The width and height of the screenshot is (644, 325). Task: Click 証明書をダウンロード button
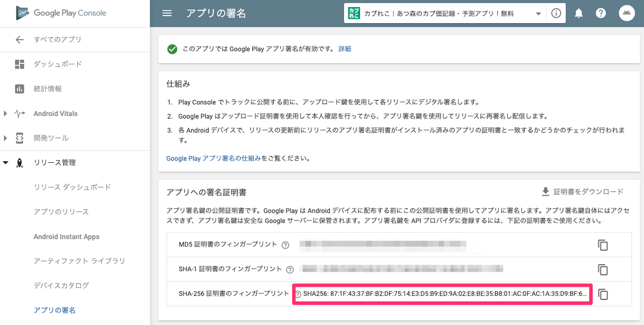[x=582, y=192]
